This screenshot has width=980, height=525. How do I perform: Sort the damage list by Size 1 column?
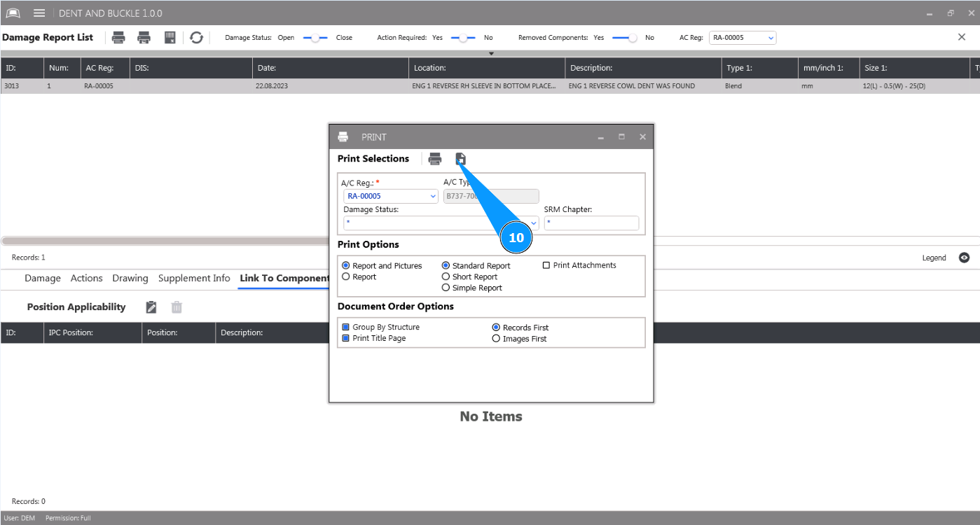[x=914, y=68]
